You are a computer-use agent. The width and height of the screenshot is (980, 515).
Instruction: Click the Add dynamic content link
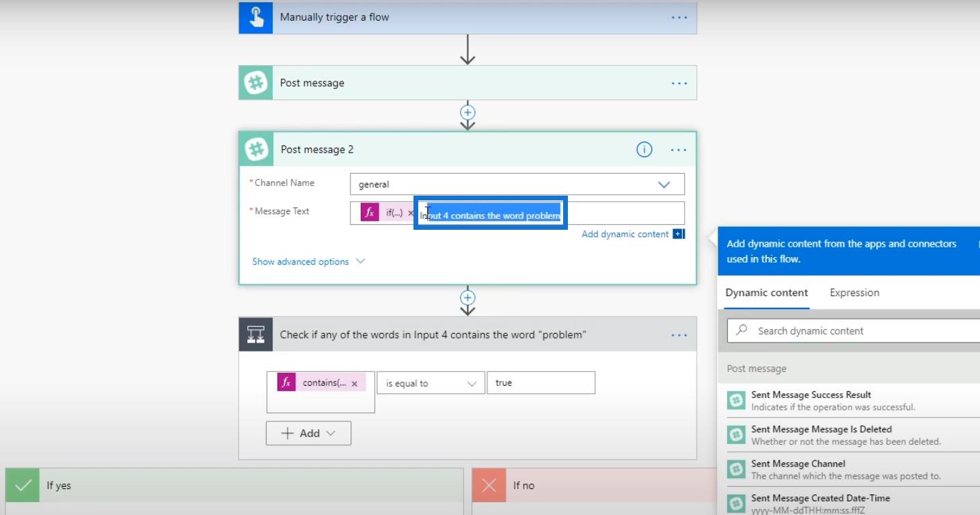625,234
